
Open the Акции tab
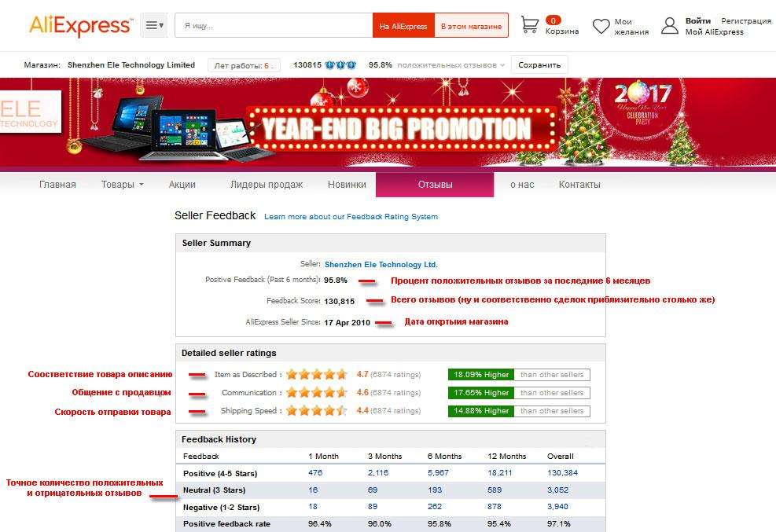182,185
